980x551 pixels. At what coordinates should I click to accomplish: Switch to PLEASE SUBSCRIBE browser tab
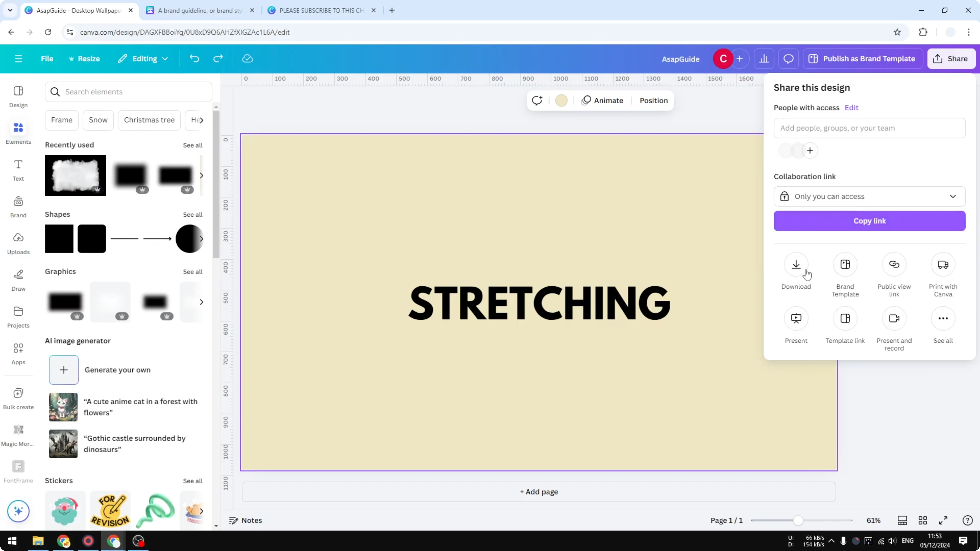click(321, 10)
